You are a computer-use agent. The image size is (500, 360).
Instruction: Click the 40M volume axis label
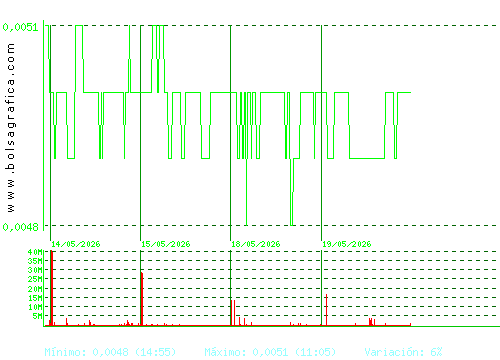click(x=35, y=252)
